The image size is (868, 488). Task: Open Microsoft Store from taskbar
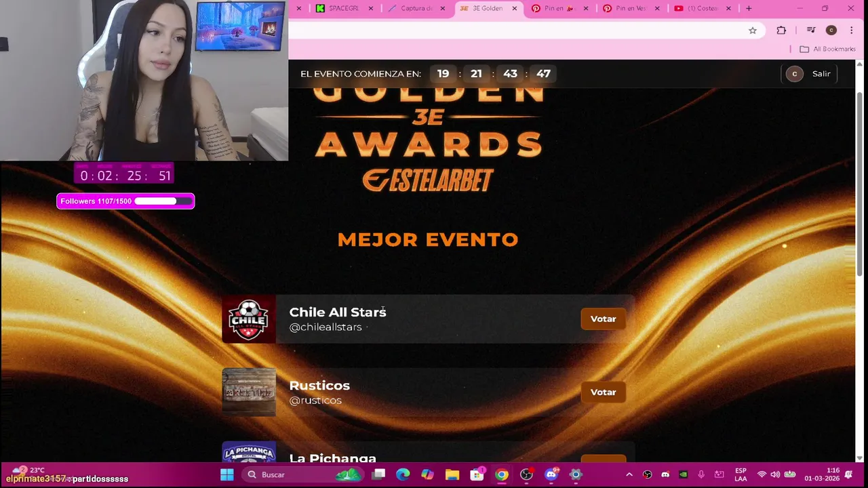477,474
